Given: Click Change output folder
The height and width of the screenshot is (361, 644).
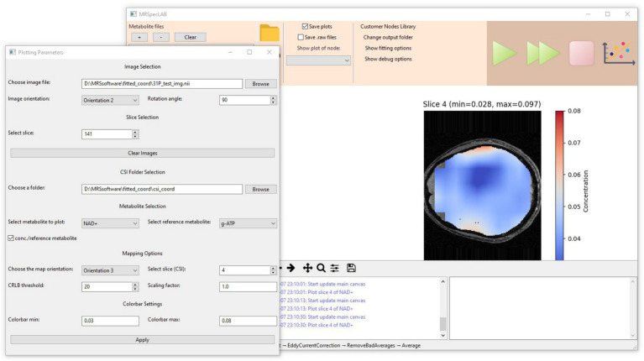Looking at the screenshot, I should [388, 37].
